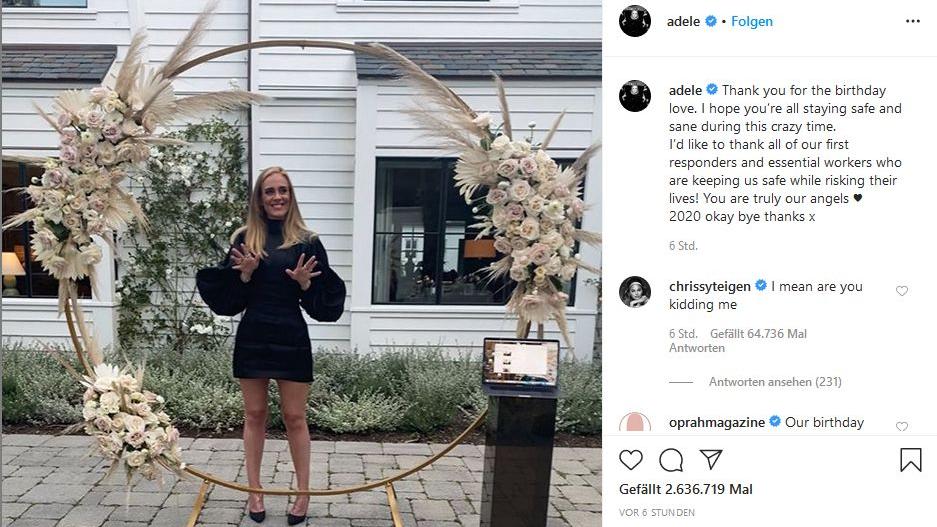This screenshot has height=527, width=937.
Task: Open oprahmagazine username link
Action: coord(716,422)
